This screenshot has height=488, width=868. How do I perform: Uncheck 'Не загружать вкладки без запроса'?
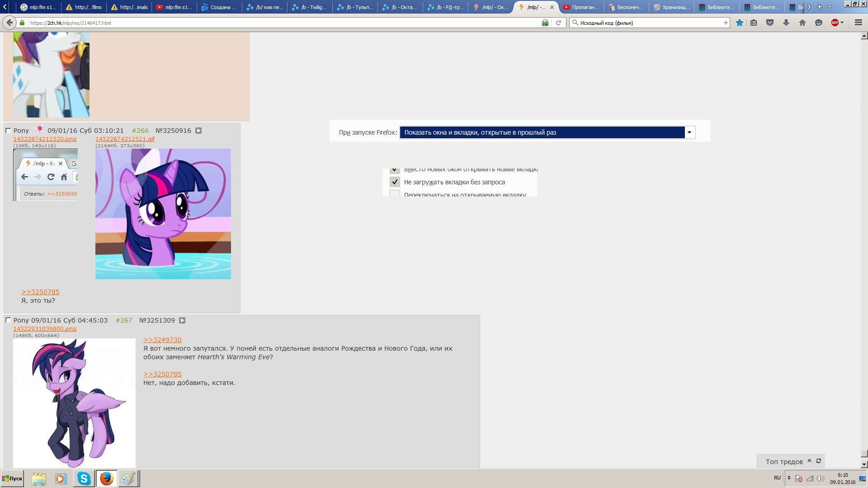tap(395, 182)
